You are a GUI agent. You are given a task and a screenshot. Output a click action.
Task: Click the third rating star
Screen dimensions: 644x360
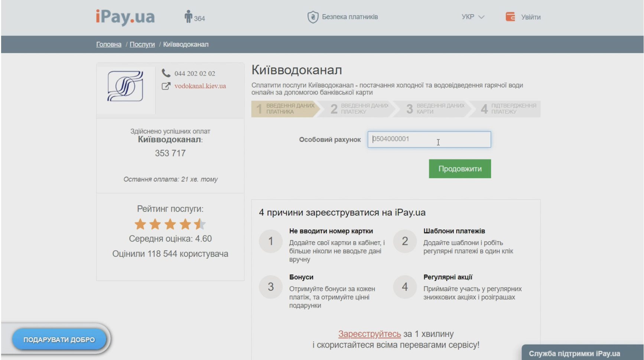click(170, 224)
